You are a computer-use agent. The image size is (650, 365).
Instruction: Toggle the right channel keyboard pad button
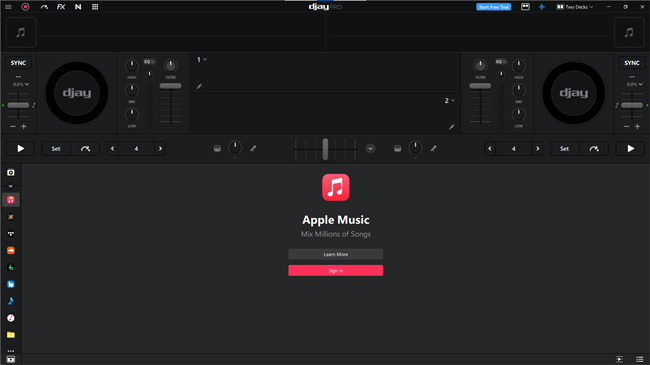pyautogui.click(x=398, y=148)
